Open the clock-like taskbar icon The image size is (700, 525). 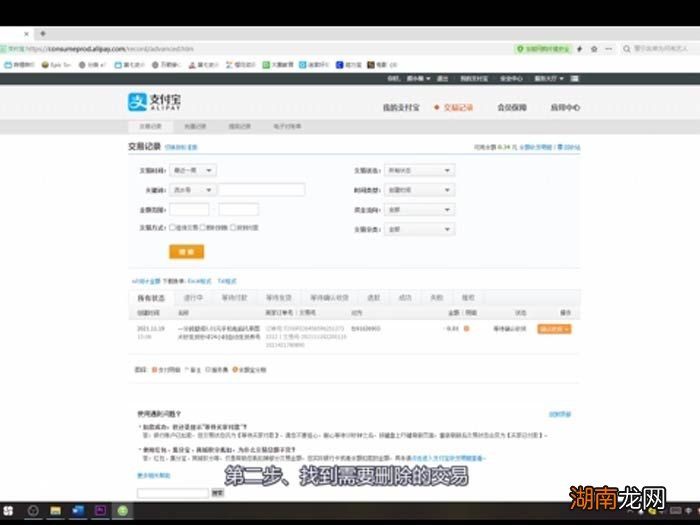33,511
